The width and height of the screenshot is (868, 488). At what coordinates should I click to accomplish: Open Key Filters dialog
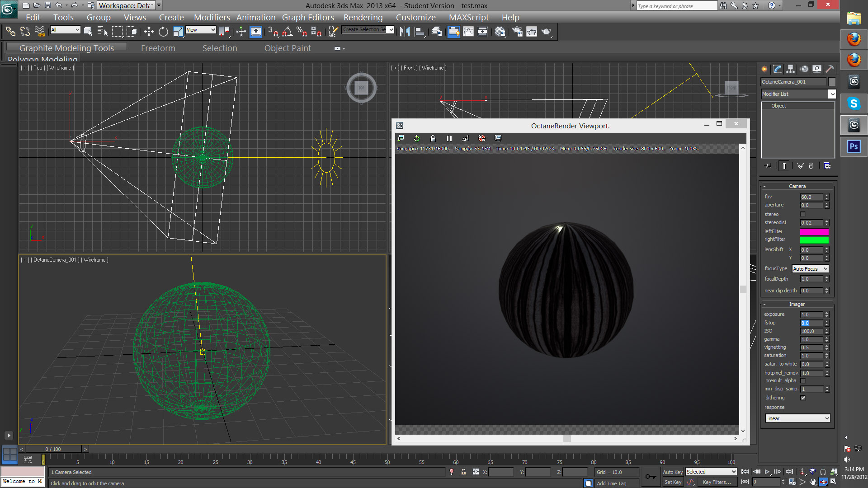click(x=716, y=482)
